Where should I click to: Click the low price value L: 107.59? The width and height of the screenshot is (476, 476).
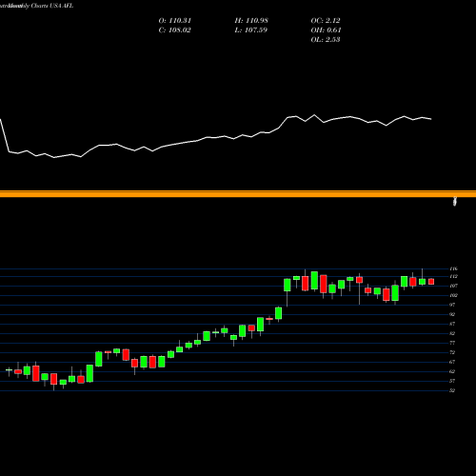pyautogui.click(x=251, y=30)
